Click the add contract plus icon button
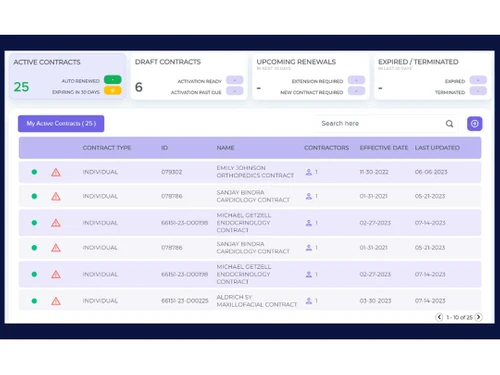This screenshot has height=375, width=500. pyautogui.click(x=475, y=124)
